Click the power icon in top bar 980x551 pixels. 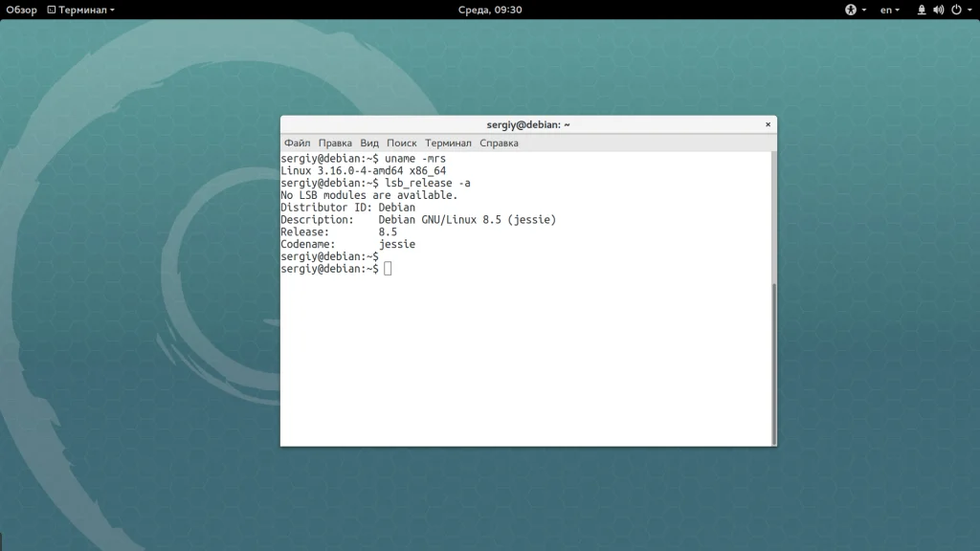pos(955,10)
